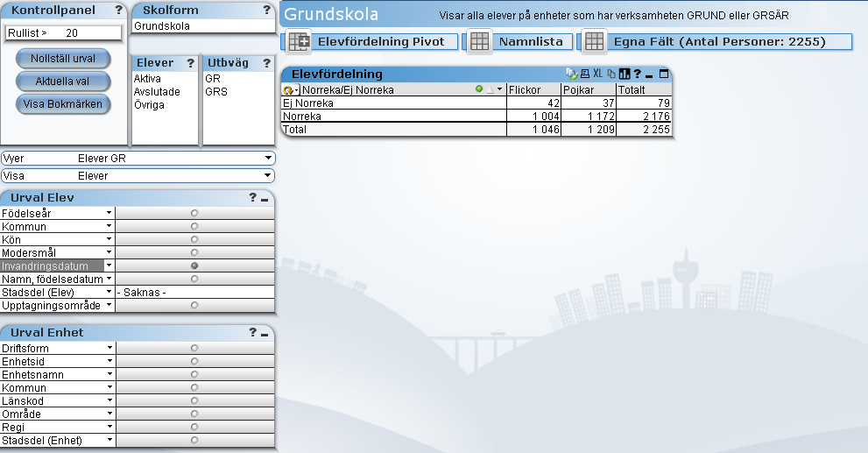Select Övriga in the Elever list
This screenshot has height=453, width=868.
(165, 105)
